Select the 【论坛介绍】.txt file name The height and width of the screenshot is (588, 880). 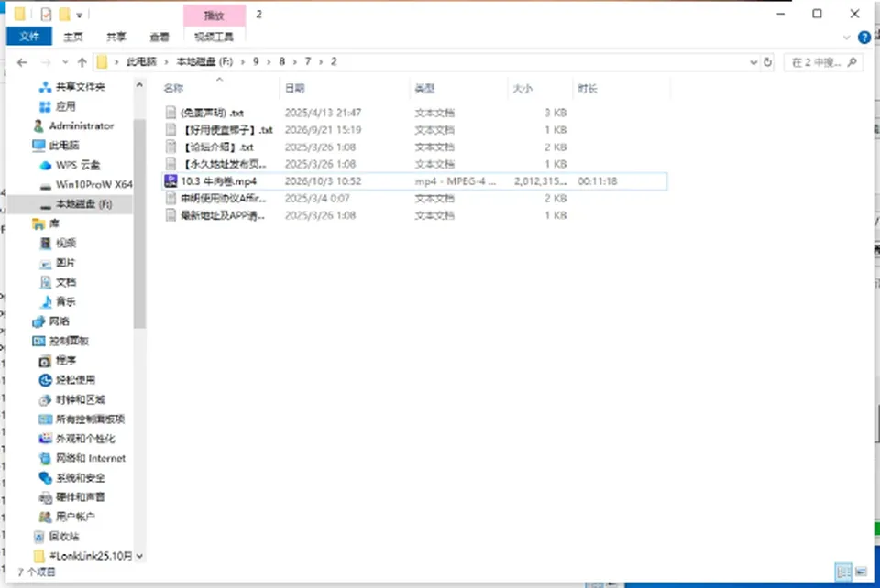[x=218, y=147]
